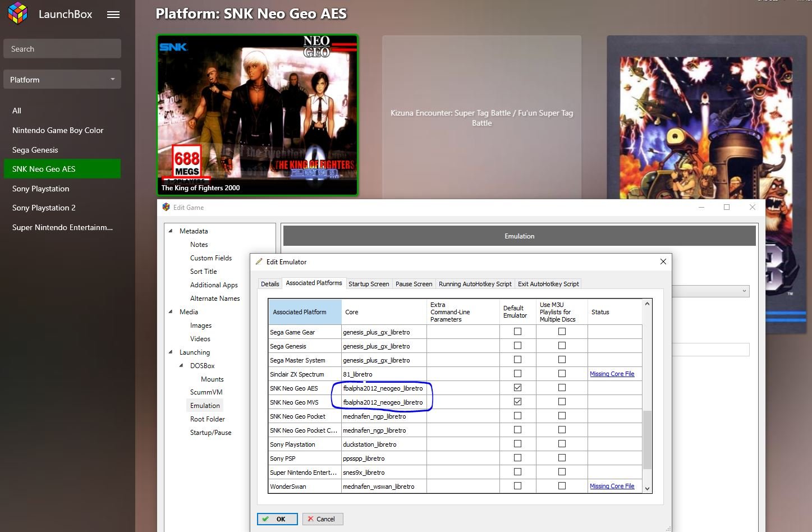Switch to the Associated Platforms tab

pos(314,283)
